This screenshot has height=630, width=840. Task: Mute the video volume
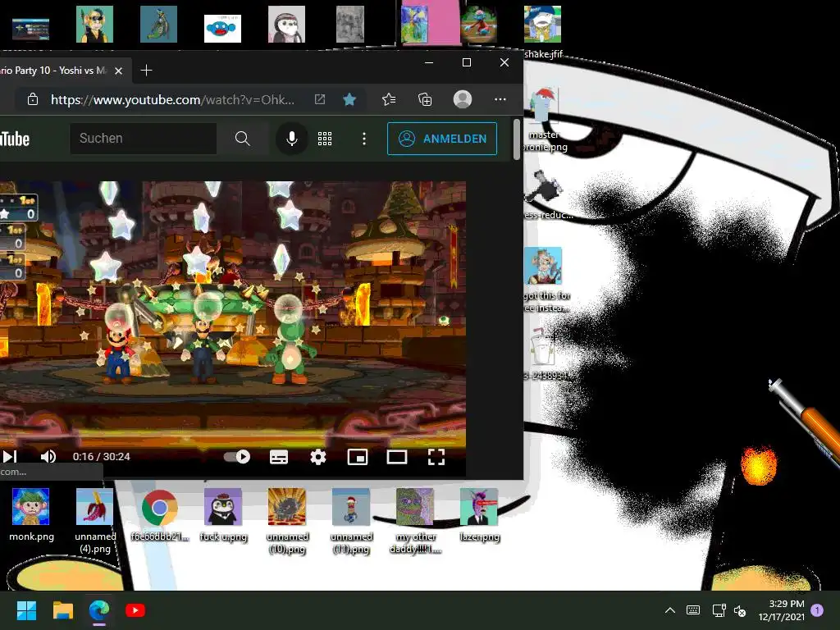(x=48, y=456)
